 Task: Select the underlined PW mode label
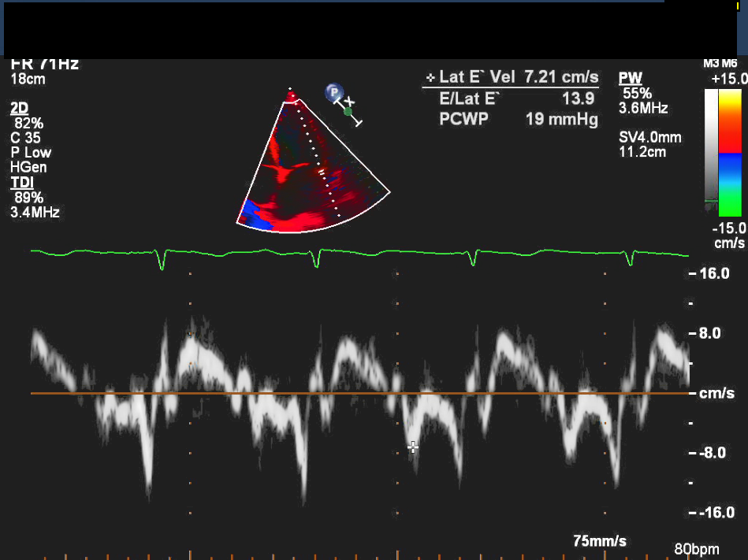click(630, 78)
